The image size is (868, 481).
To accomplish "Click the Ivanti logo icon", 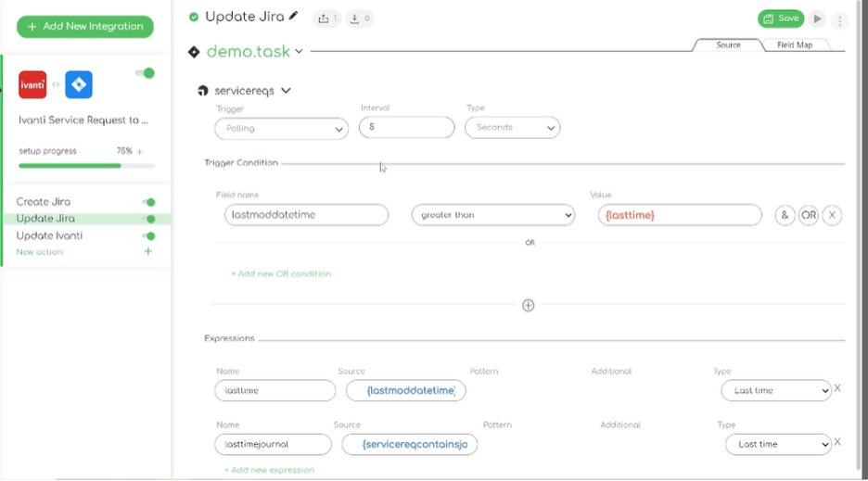I will click(32, 84).
